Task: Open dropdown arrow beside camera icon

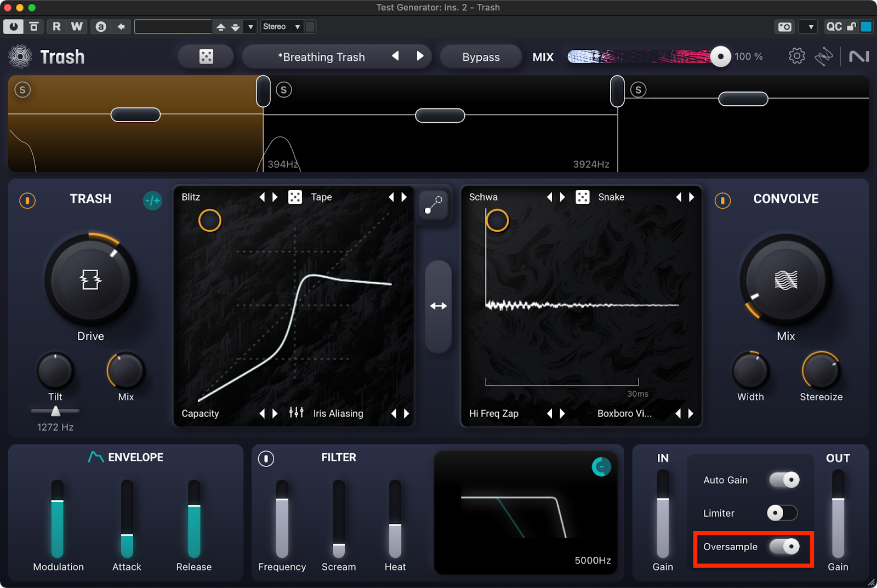Action: (809, 27)
